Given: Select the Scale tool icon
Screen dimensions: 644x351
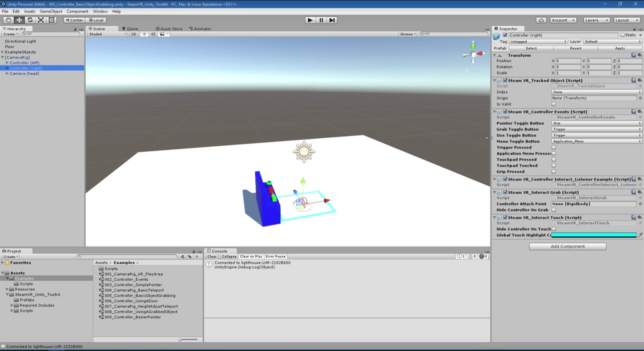Looking at the screenshot, I should [x=41, y=20].
